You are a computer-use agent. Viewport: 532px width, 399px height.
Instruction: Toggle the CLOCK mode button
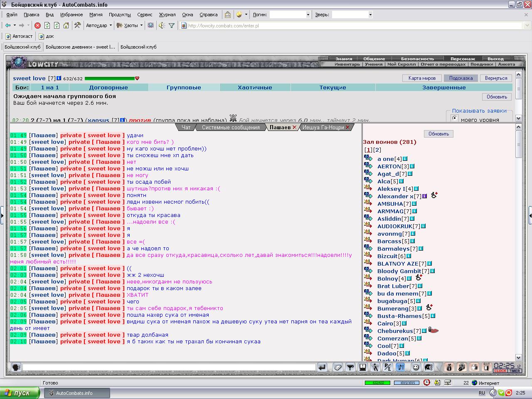(x=500, y=371)
